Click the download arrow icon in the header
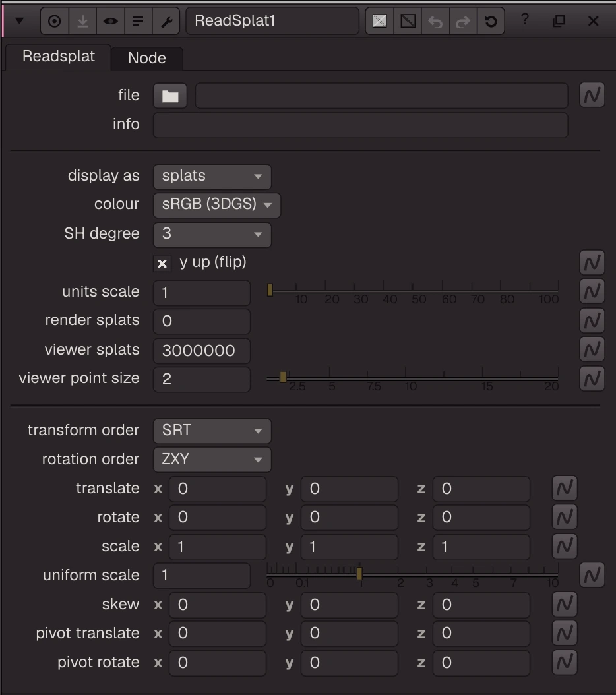The height and width of the screenshot is (695, 616). (x=82, y=21)
